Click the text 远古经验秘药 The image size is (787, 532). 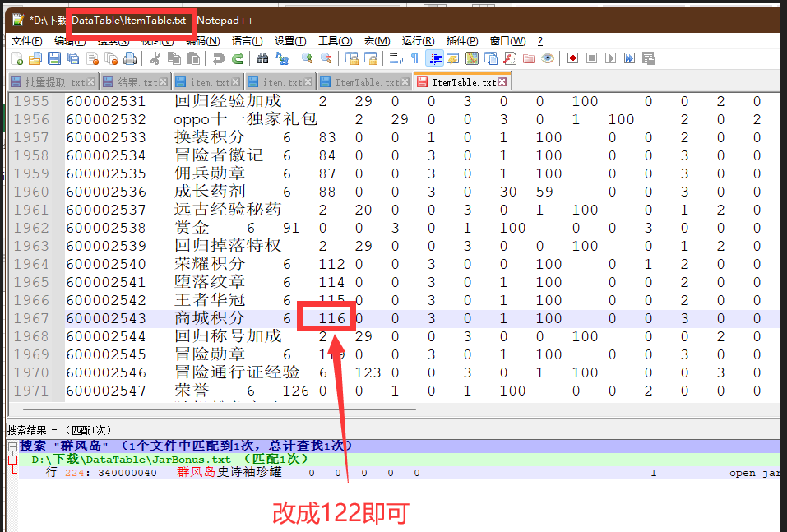point(228,210)
